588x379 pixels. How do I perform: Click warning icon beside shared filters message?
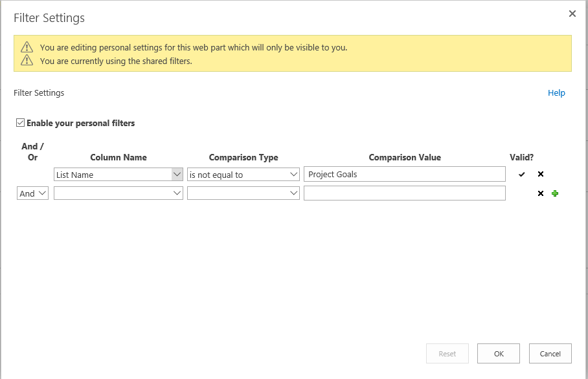tap(27, 61)
